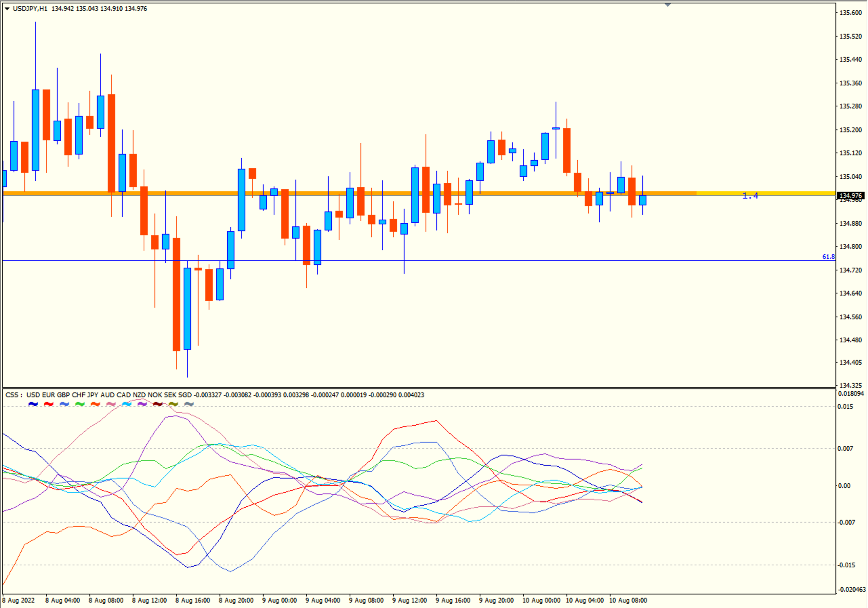Select the gray SGD legend wave icon
This screenshot has width=868, height=608.
click(189, 404)
